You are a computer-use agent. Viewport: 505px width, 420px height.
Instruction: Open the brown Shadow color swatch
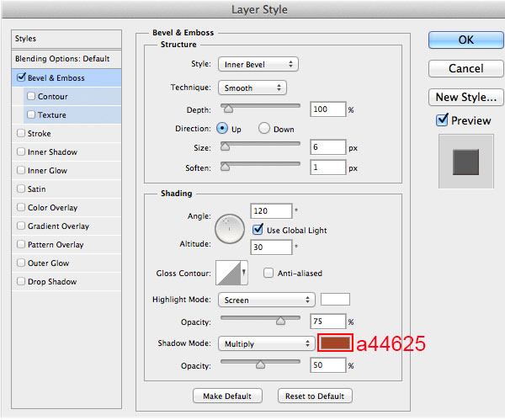(x=335, y=343)
